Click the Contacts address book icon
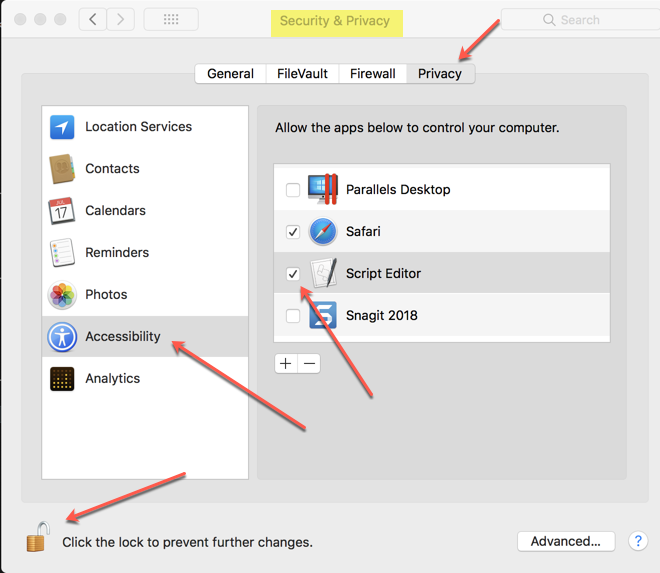This screenshot has width=660, height=573. [x=62, y=169]
